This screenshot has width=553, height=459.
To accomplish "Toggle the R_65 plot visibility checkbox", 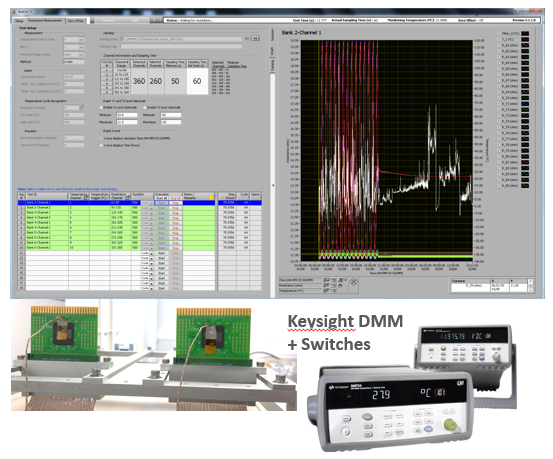I will [499, 68].
